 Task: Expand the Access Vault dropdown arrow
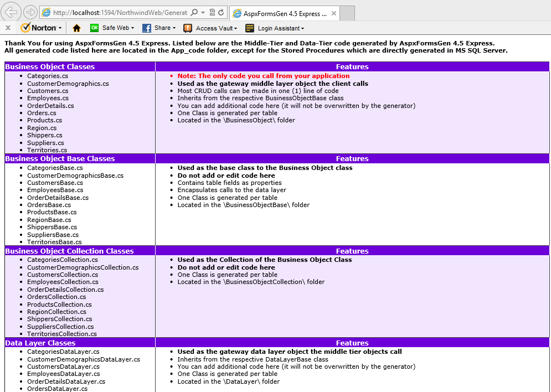[x=235, y=28]
